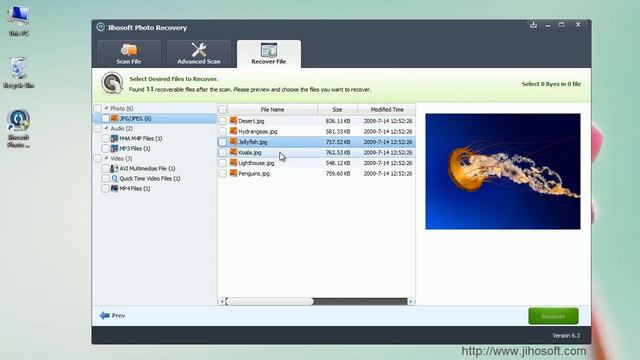Tick the MP3 Files (1) checkbox
640x360 pixels.
coord(105,149)
